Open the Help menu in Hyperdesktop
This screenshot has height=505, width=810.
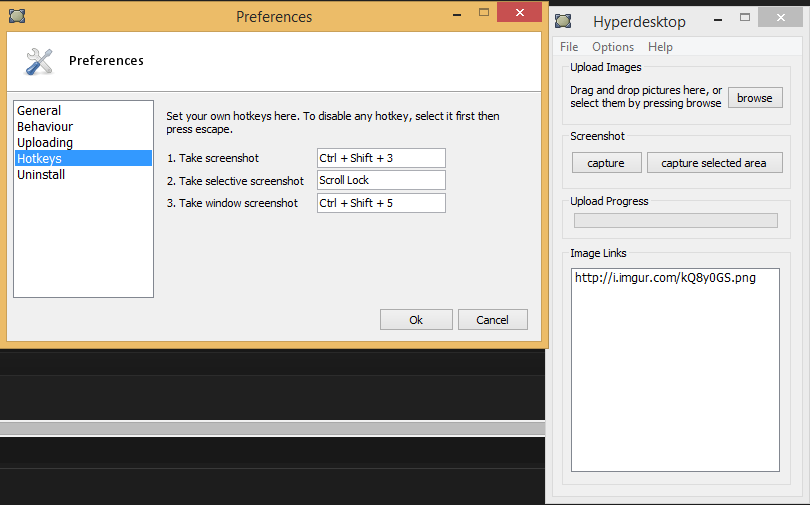660,47
